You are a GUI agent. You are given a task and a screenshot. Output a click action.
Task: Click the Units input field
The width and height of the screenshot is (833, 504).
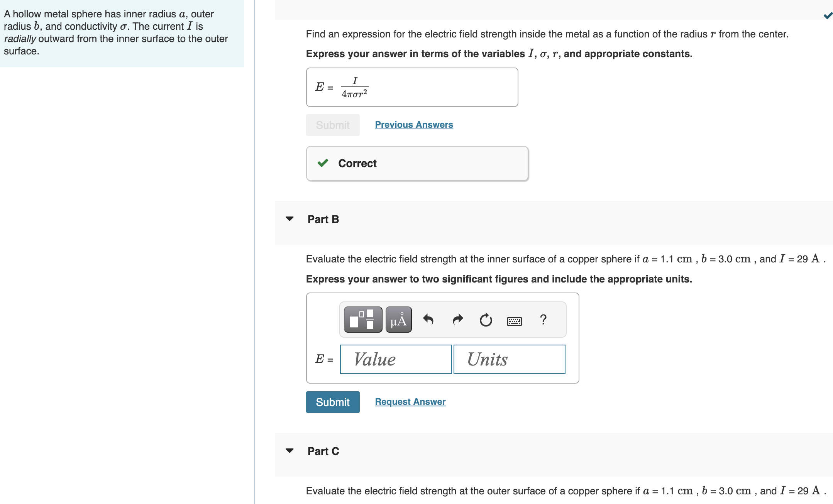(x=510, y=359)
